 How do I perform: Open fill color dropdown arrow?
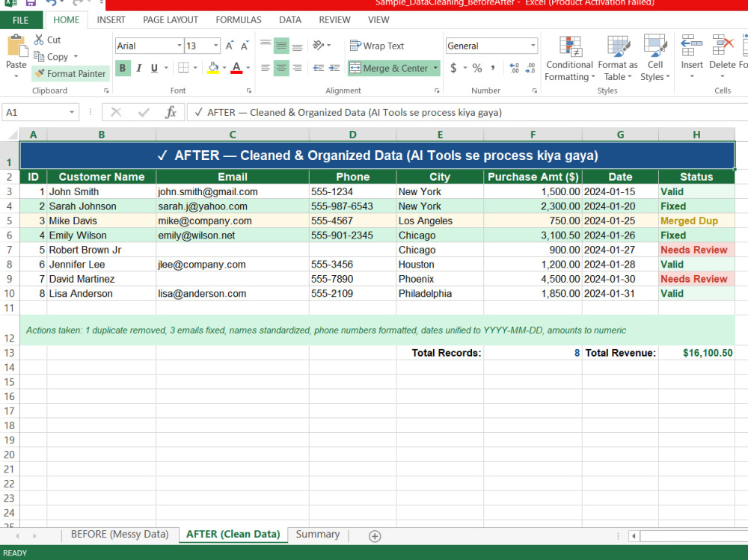pyautogui.click(x=224, y=68)
